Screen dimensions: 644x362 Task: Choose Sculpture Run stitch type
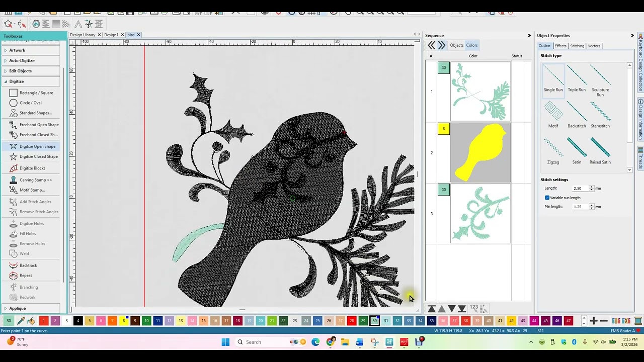tap(600, 80)
